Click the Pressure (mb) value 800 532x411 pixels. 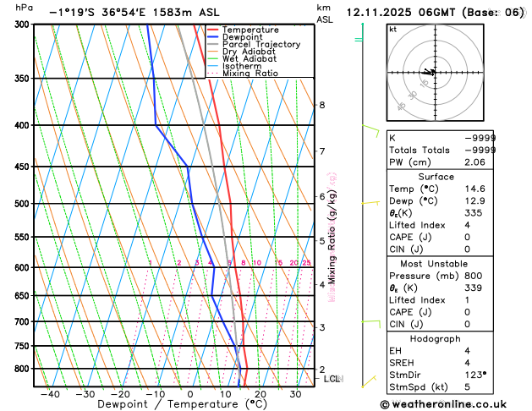click(474, 276)
